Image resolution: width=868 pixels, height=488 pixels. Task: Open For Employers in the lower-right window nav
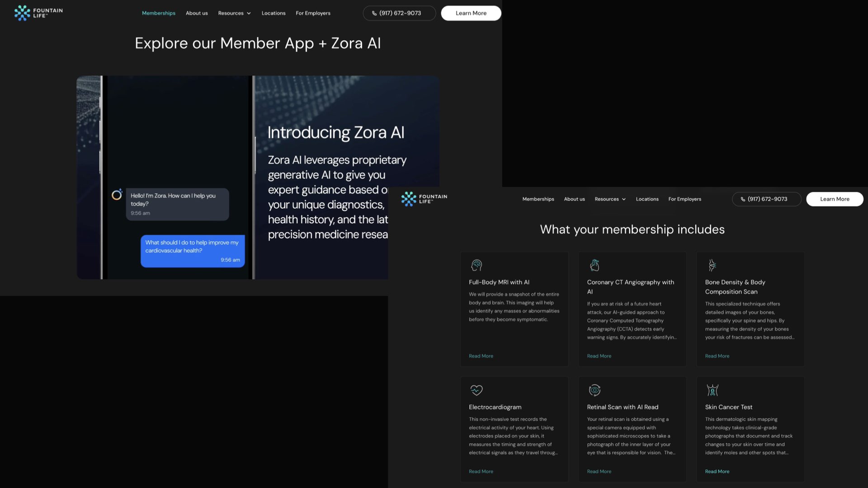point(684,199)
